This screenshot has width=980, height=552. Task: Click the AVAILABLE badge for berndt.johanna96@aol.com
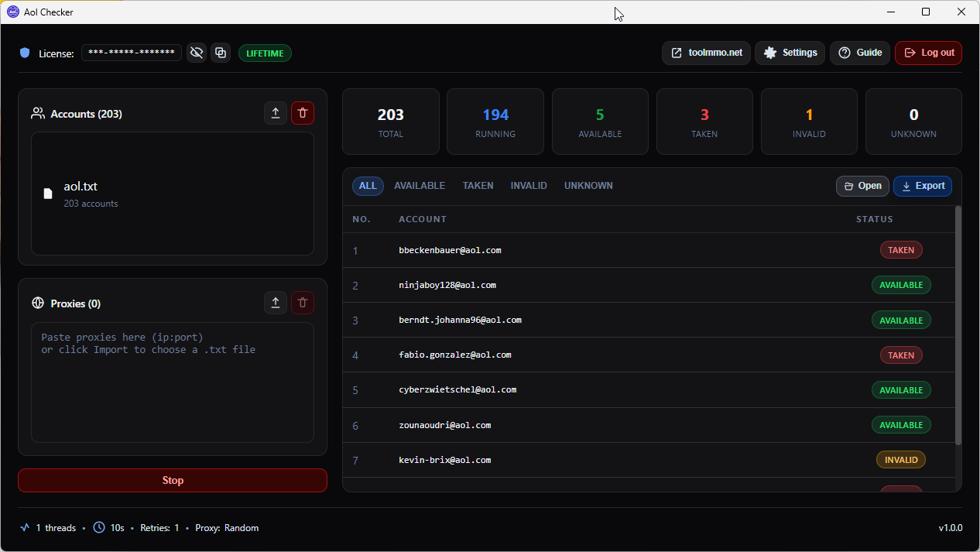click(901, 320)
